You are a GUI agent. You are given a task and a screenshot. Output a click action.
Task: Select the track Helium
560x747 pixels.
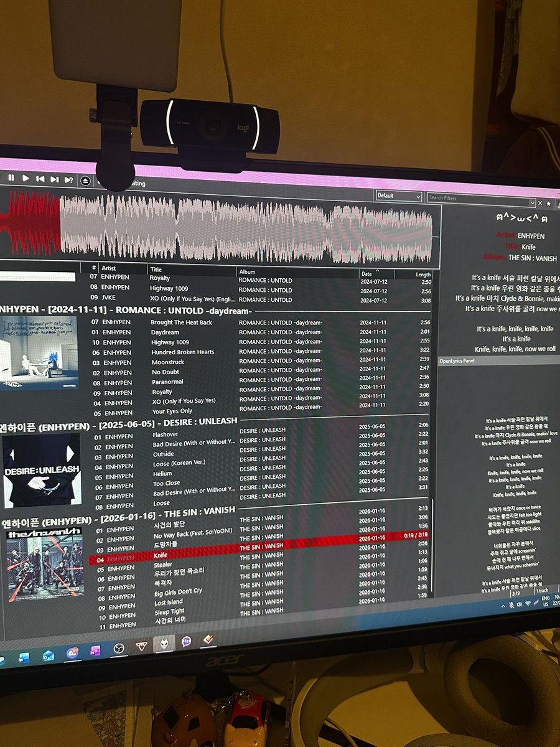162,474
